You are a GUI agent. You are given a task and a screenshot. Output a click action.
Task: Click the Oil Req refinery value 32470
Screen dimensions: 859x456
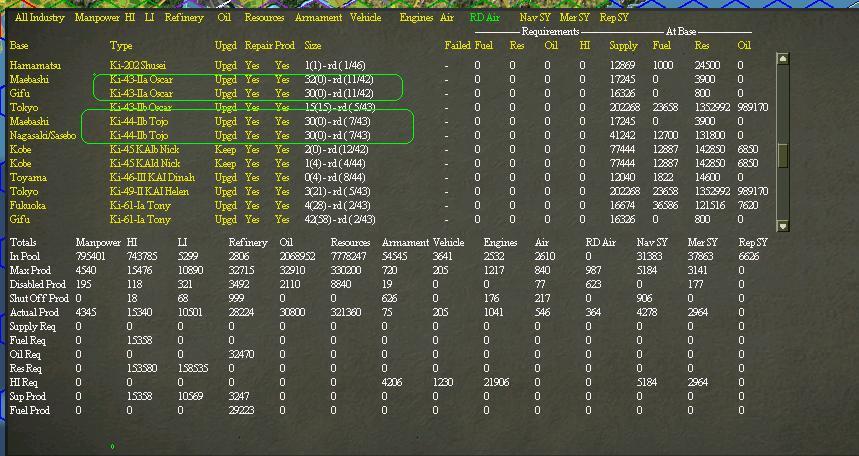(x=241, y=355)
